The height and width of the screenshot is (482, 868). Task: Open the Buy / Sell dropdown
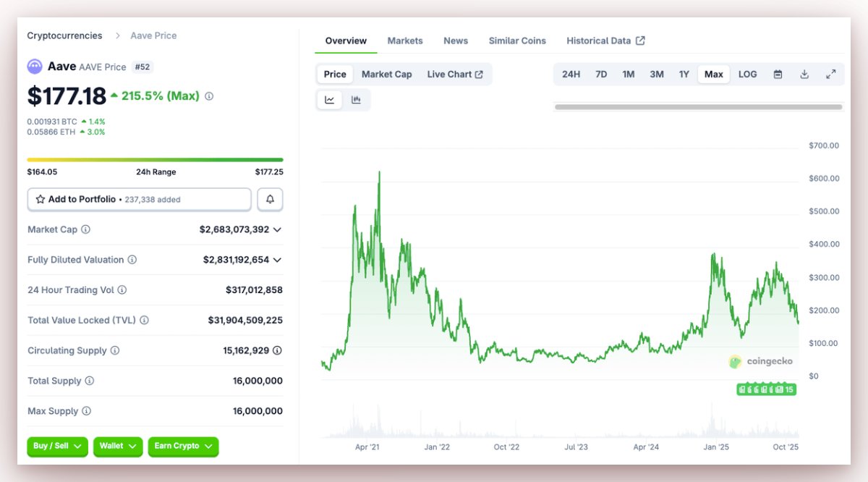coord(58,447)
